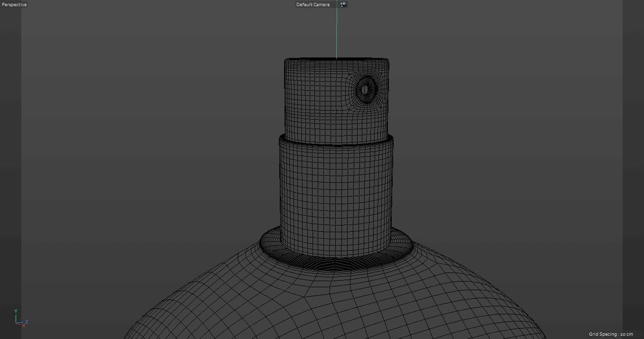
Task: Click the circular nozzle hole on the sprayer cap
Action: coord(366,89)
